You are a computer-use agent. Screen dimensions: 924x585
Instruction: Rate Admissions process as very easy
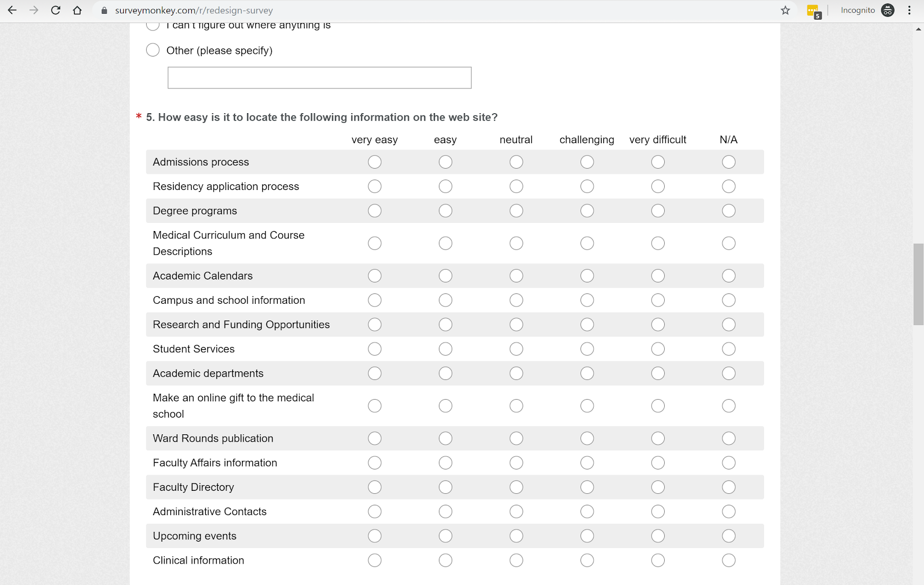375,162
